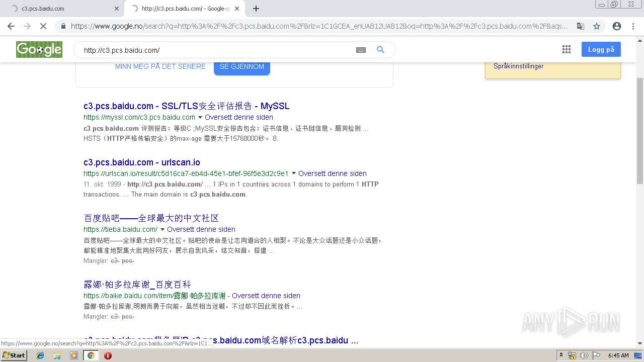Click the green URL https://tieba.baidu.com/
The width and height of the screenshot is (644, 362).
[121, 229]
